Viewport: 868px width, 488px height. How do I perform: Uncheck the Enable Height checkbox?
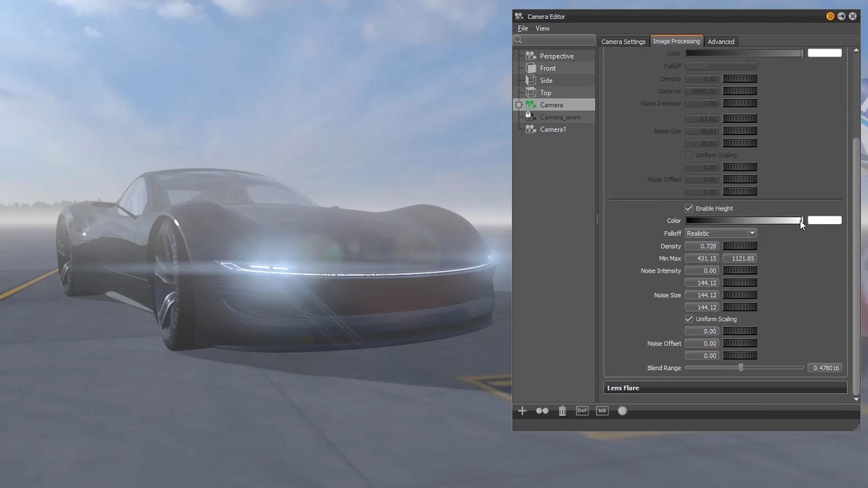click(x=689, y=208)
